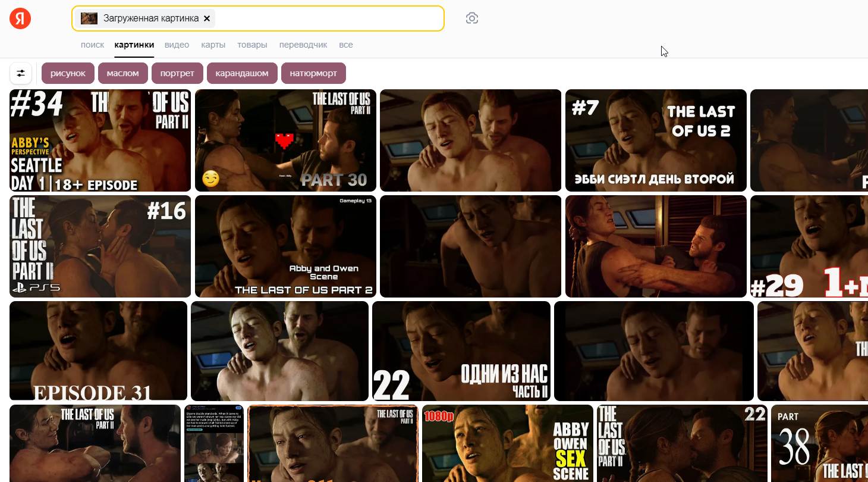Open camera image search icon

point(472,18)
